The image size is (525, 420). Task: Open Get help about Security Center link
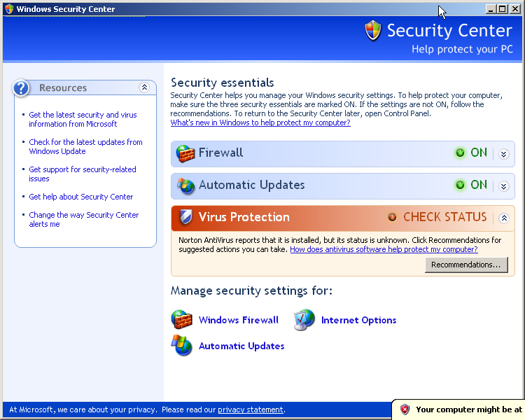[81, 197]
